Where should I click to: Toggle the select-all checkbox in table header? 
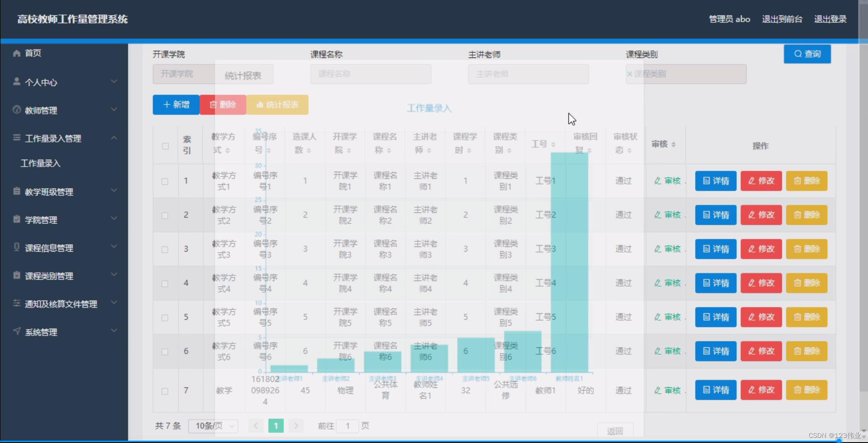[165, 146]
